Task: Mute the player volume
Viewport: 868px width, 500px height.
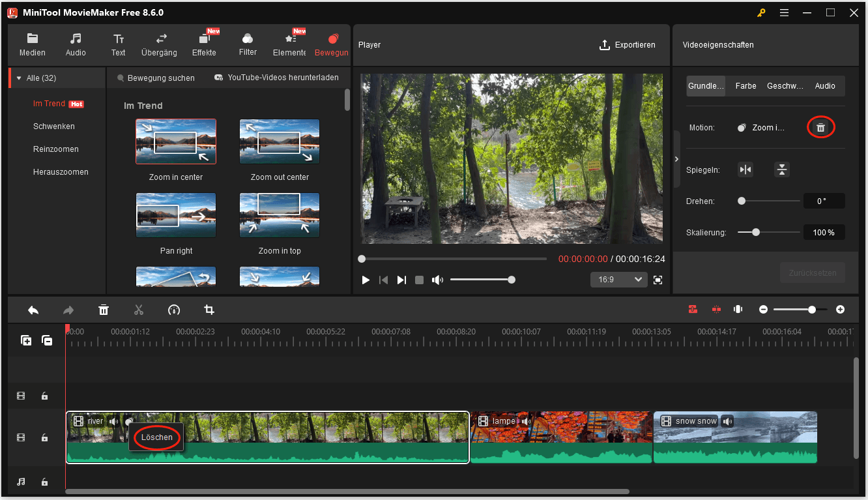Action: [x=437, y=280]
